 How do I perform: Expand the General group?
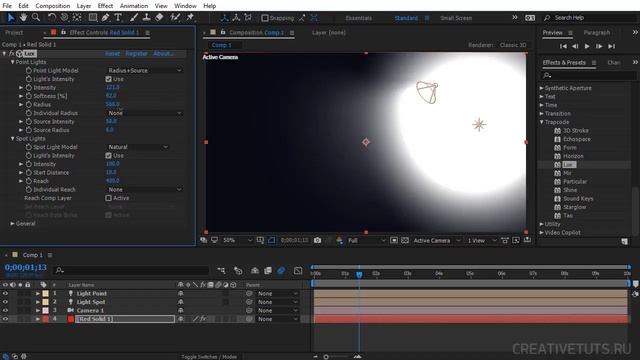13,224
